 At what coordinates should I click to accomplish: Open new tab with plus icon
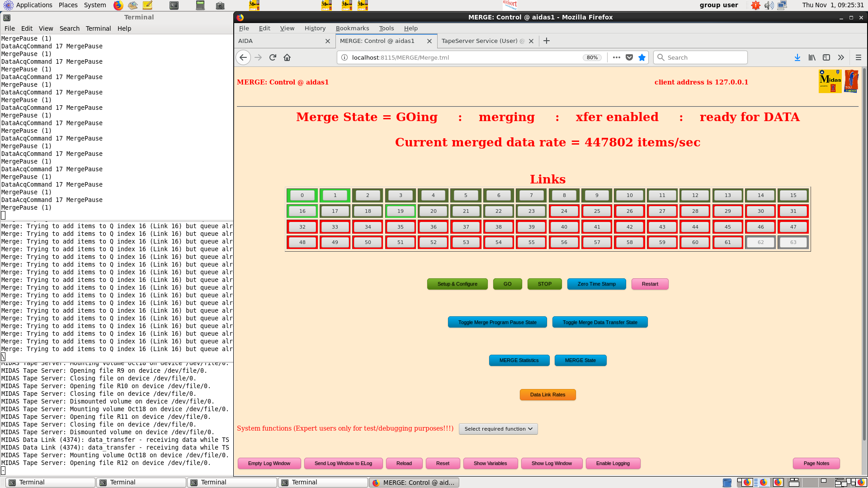click(x=547, y=41)
